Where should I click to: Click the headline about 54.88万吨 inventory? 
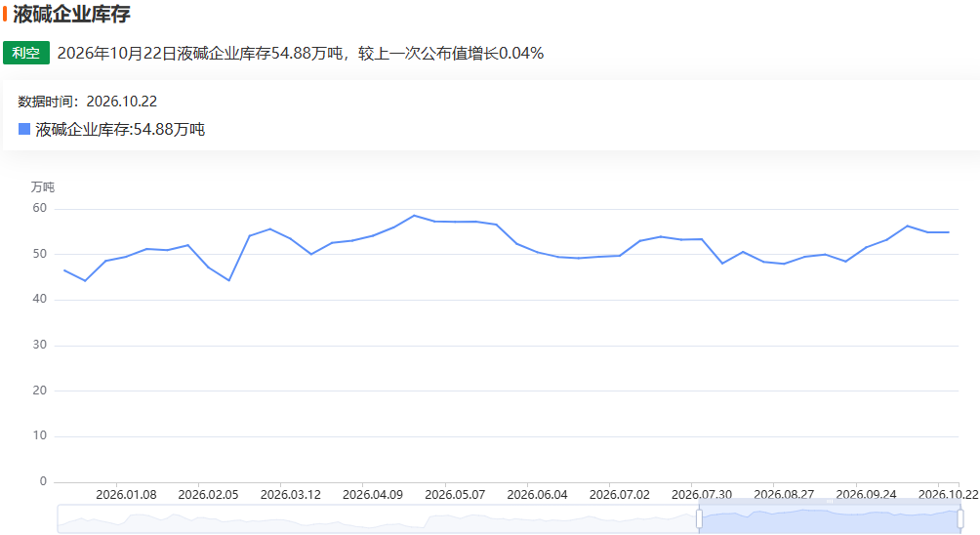click(300, 53)
